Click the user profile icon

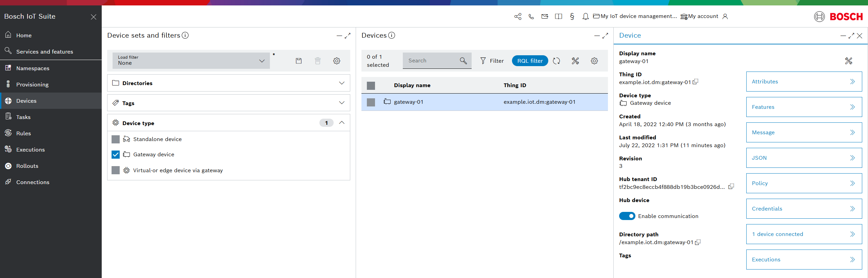(x=725, y=16)
